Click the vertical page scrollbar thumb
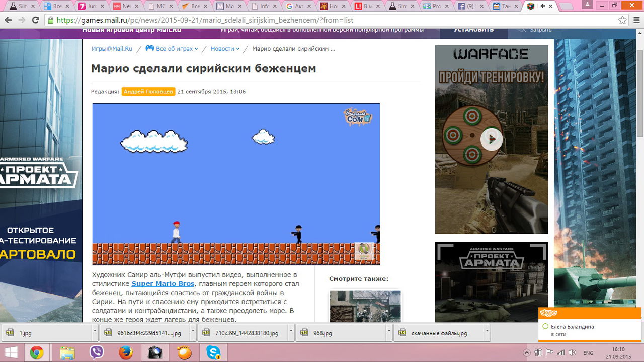The image size is (644, 362). (640, 93)
